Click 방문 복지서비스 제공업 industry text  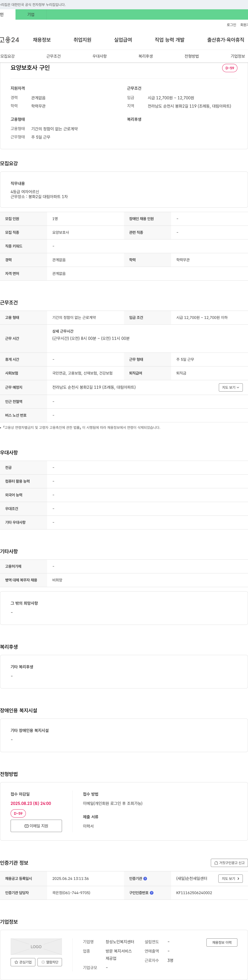pos(119,954)
